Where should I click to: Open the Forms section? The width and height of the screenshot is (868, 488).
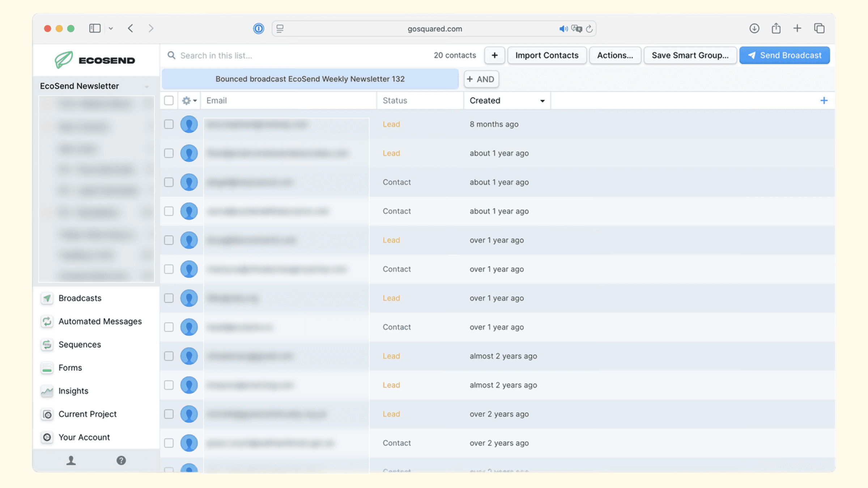(x=70, y=368)
